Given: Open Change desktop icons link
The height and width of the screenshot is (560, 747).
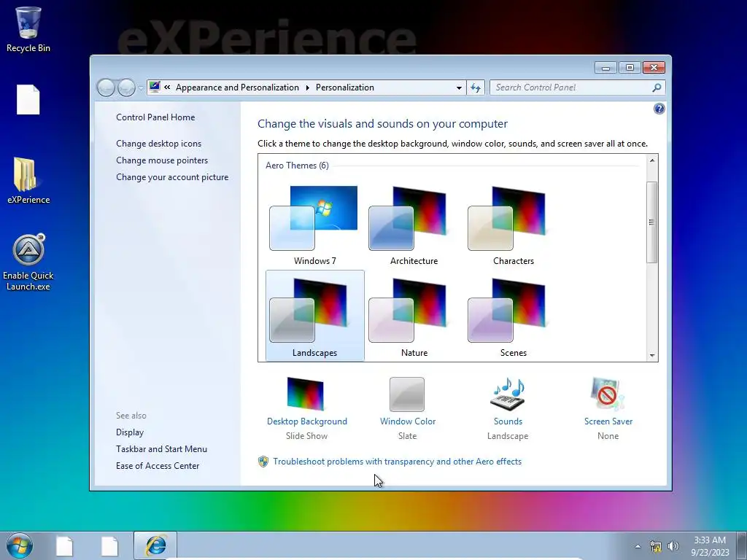Looking at the screenshot, I should pos(158,144).
